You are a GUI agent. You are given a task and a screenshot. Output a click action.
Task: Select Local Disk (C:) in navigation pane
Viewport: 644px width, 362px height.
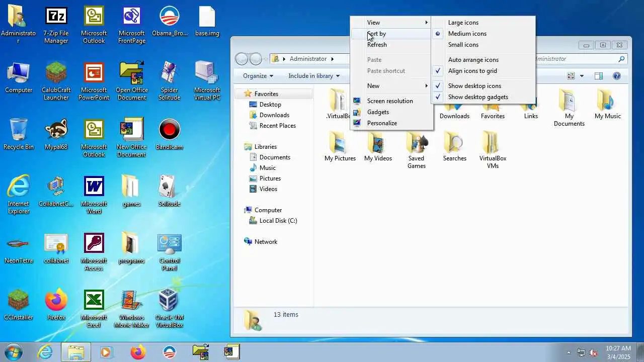(x=278, y=221)
